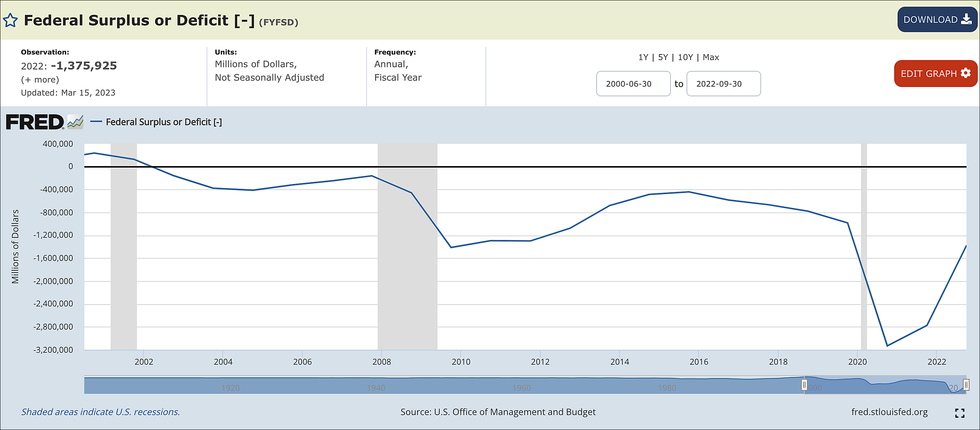Click the left range slider handle
Viewport: 980px width, 430px height.
click(x=804, y=385)
